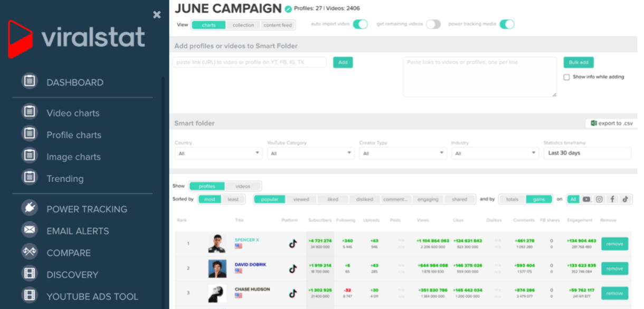Click export to .csv button

pos(611,123)
